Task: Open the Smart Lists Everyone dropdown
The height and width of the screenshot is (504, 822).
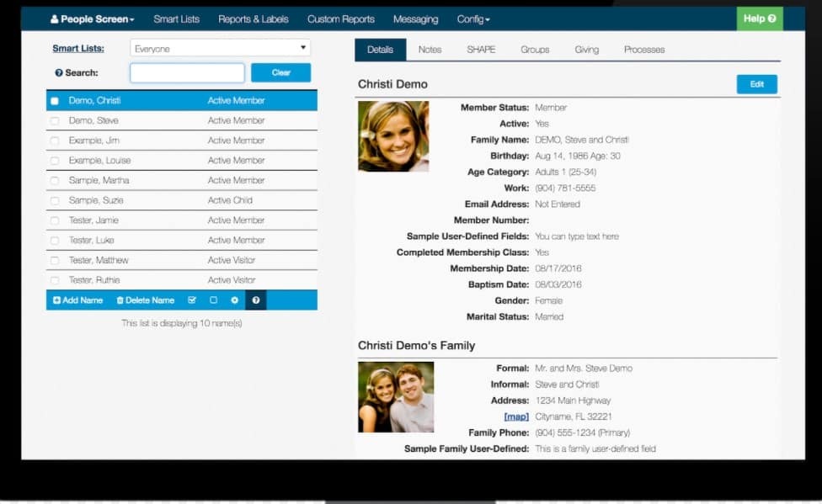Action: [x=220, y=49]
